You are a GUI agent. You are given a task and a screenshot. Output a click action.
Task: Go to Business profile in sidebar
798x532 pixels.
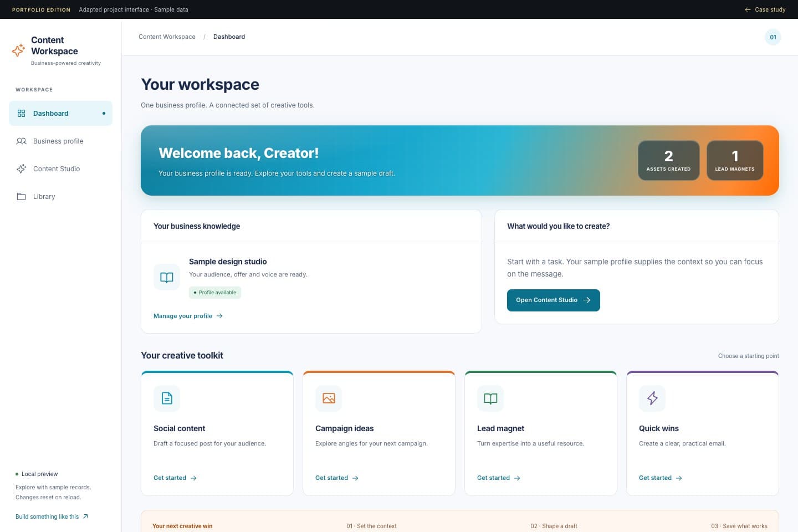(x=60, y=141)
